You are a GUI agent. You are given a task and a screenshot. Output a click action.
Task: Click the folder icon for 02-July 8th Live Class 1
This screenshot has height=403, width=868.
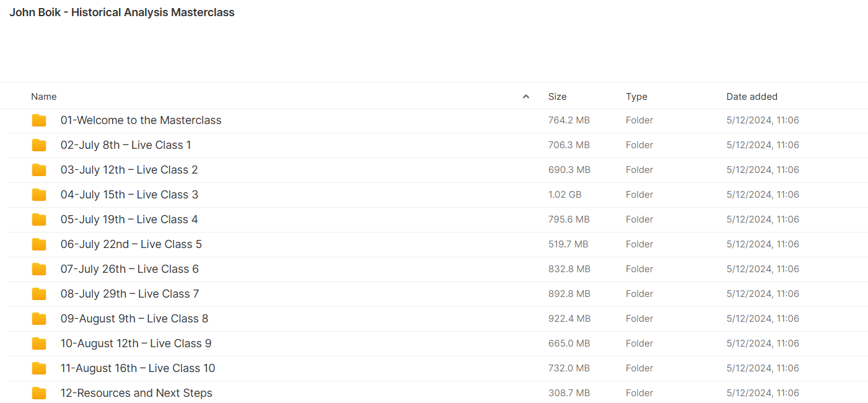click(39, 145)
